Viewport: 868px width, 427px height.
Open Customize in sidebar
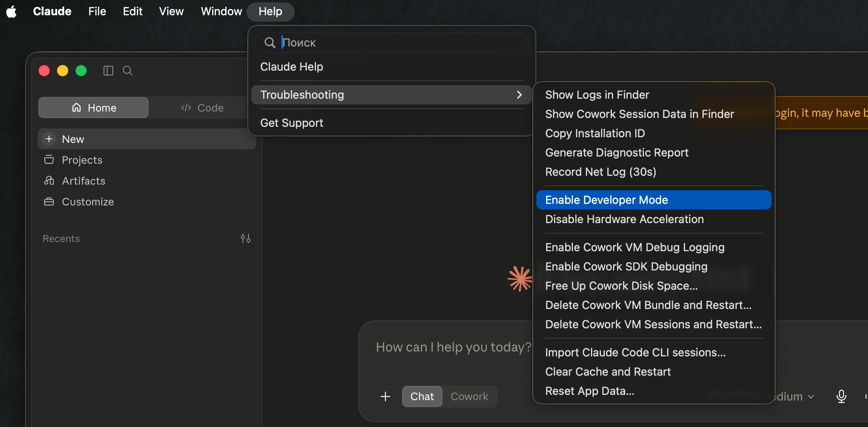click(147, 201)
